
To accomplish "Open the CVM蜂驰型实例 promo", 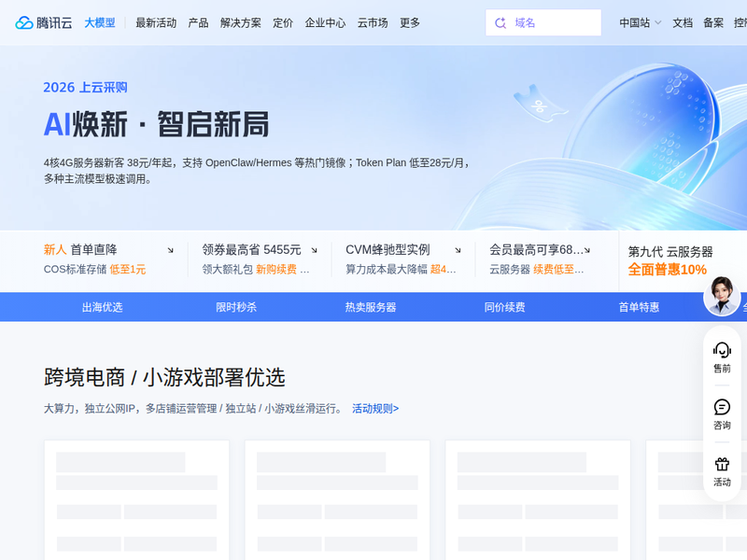I will 403,259.
